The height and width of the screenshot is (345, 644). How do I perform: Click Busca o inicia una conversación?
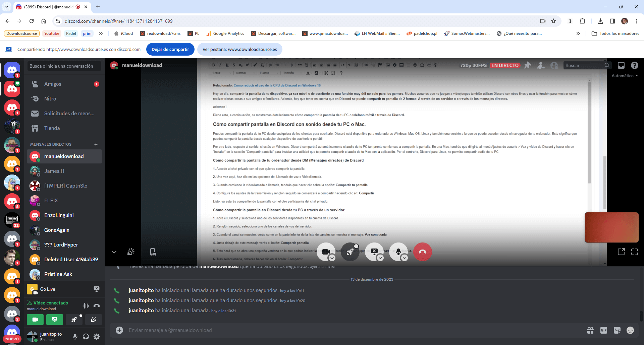[64, 66]
